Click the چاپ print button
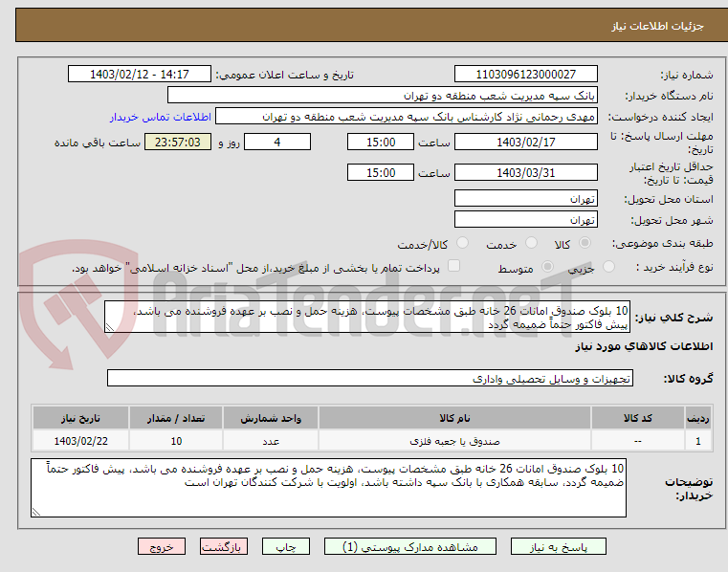 point(285,546)
